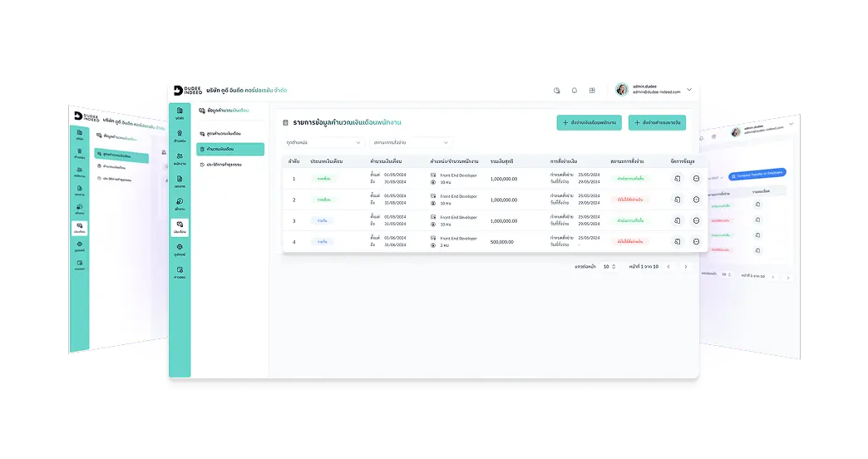The height and width of the screenshot is (459, 868).
Task: Open the pie chart report icon in header
Action: pyautogui.click(x=557, y=90)
